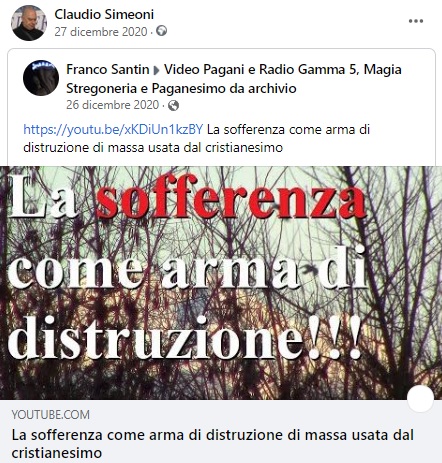This screenshot has width=442, height=463.
Task: Click the arrow between Franco Santin and group
Action: (156, 70)
